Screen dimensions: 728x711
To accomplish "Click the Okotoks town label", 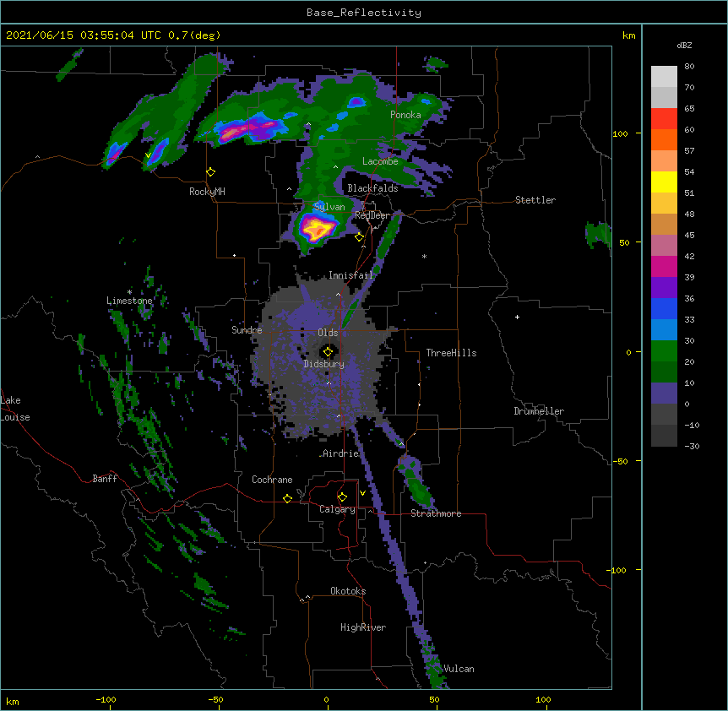I will (x=348, y=591).
